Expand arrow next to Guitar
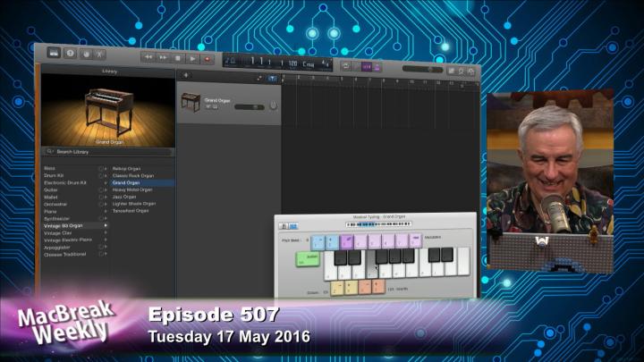Viewport: 644px width, 362px height. click(106, 190)
